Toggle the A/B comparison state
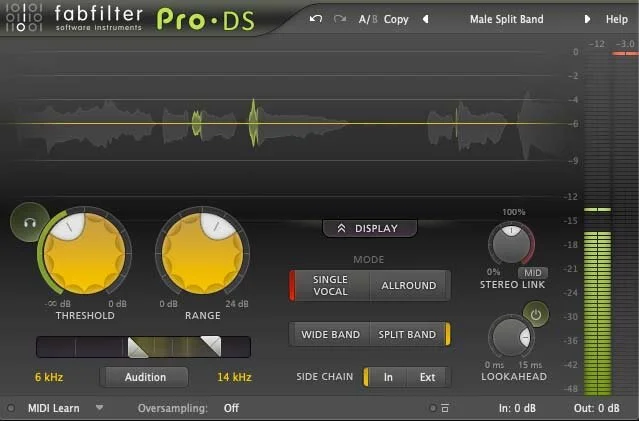Image resolution: width=639 pixels, height=421 pixels. point(368,19)
